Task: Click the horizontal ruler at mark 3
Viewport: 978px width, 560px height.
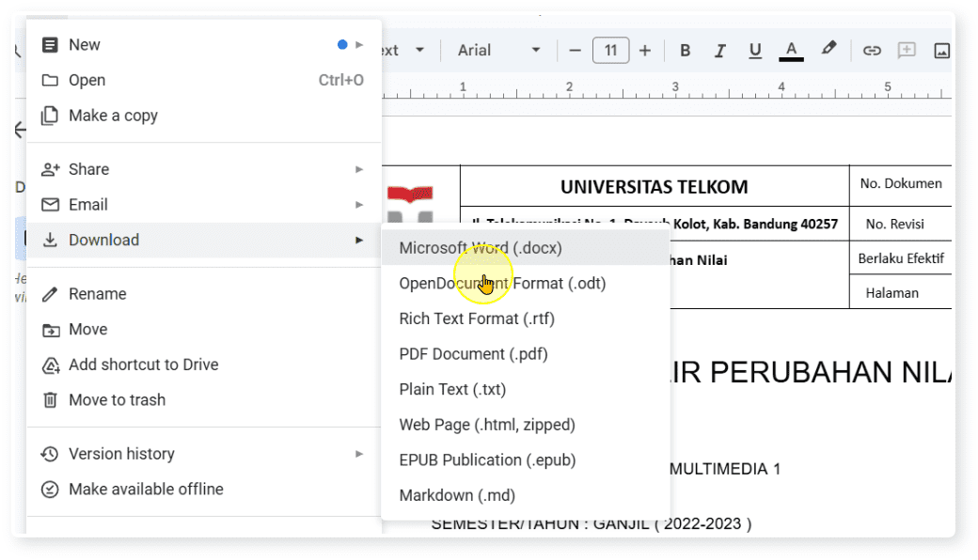Action: point(675,87)
